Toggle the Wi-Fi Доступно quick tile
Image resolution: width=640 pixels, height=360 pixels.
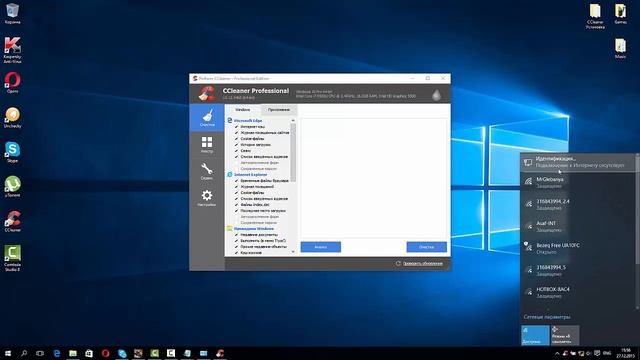[535, 335]
